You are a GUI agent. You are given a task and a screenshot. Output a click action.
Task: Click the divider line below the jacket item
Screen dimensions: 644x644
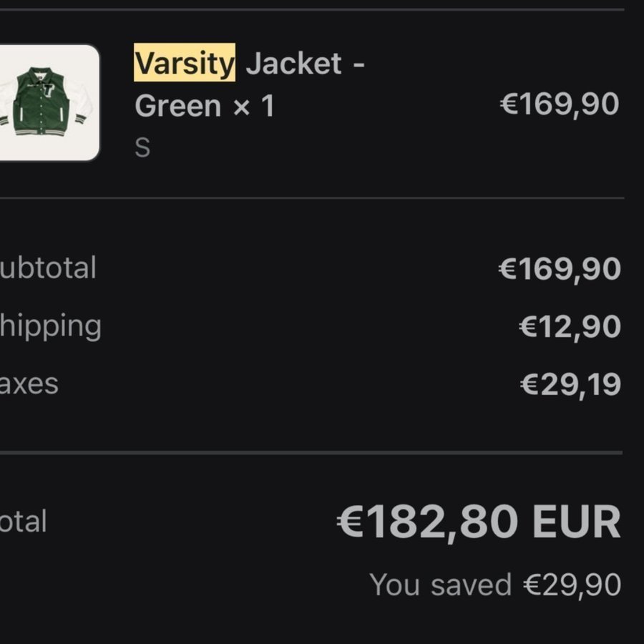click(311, 198)
